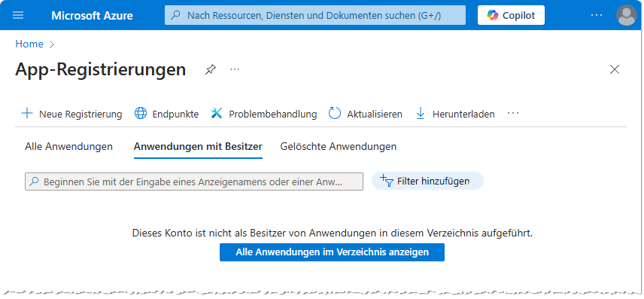Click the breadcrumb chevron after Home
Viewport: 644px width, 299px height.
[x=52, y=44]
